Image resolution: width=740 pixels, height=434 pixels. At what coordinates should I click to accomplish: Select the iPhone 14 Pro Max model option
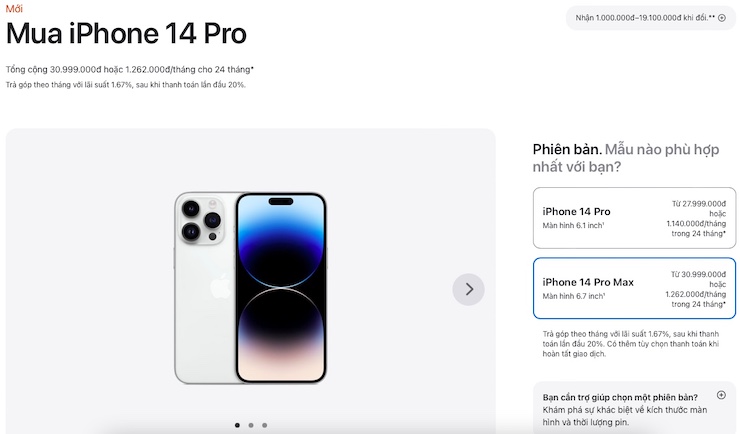pos(634,288)
